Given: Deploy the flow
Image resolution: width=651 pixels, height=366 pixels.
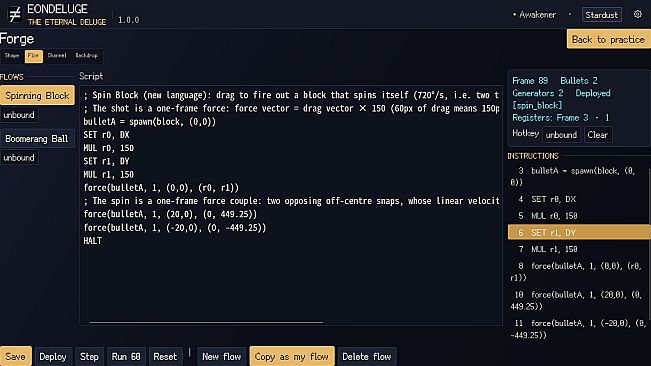Looking at the screenshot, I should tap(53, 356).
